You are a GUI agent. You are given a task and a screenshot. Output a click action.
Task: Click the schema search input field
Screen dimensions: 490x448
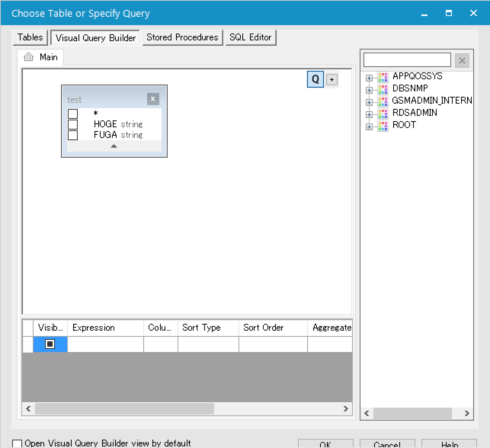tap(407, 60)
